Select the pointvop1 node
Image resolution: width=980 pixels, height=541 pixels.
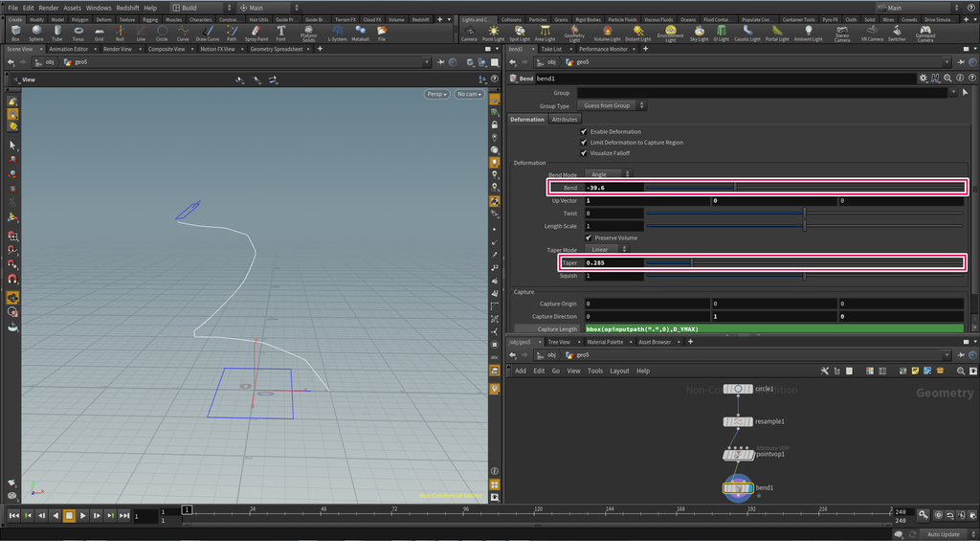738,455
